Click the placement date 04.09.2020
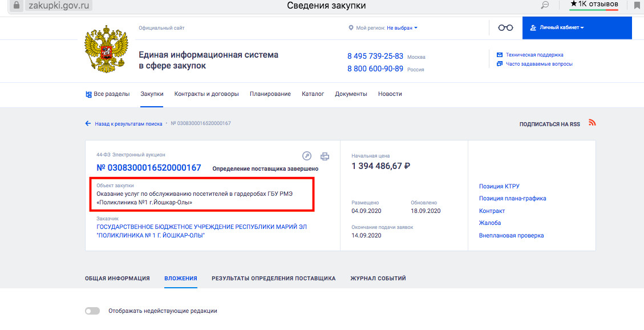 coord(367,211)
